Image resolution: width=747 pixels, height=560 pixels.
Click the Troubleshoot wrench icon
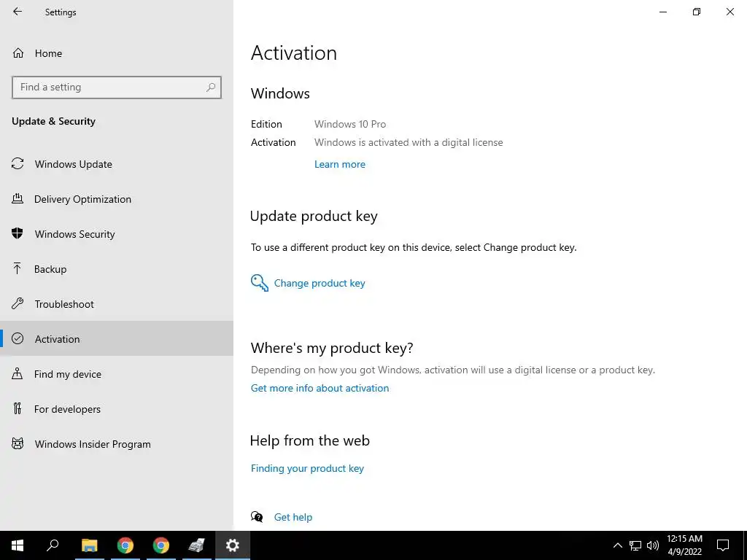point(18,303)
